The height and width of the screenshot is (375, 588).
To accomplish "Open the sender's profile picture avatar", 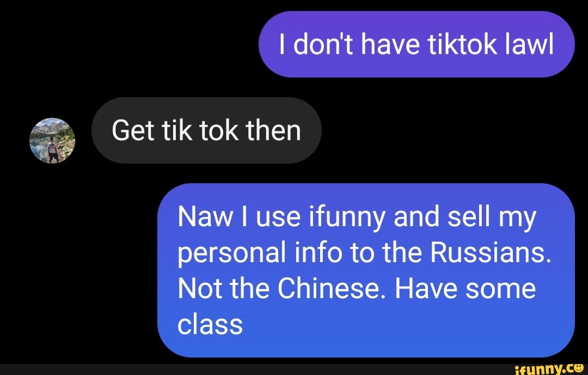I will [52, 141].
